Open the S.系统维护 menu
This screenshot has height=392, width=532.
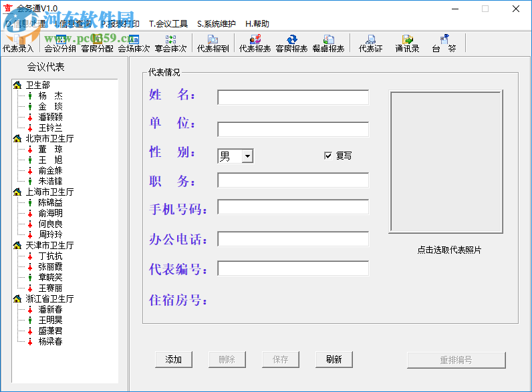click(x=216, y=24)
